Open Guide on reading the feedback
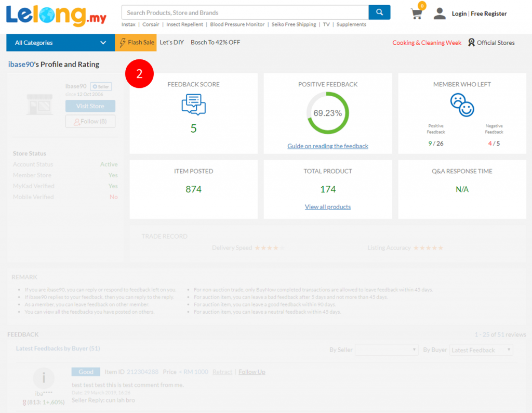This screenshot has height=413, width=532. pyautogui.click(x=328, y=146)
